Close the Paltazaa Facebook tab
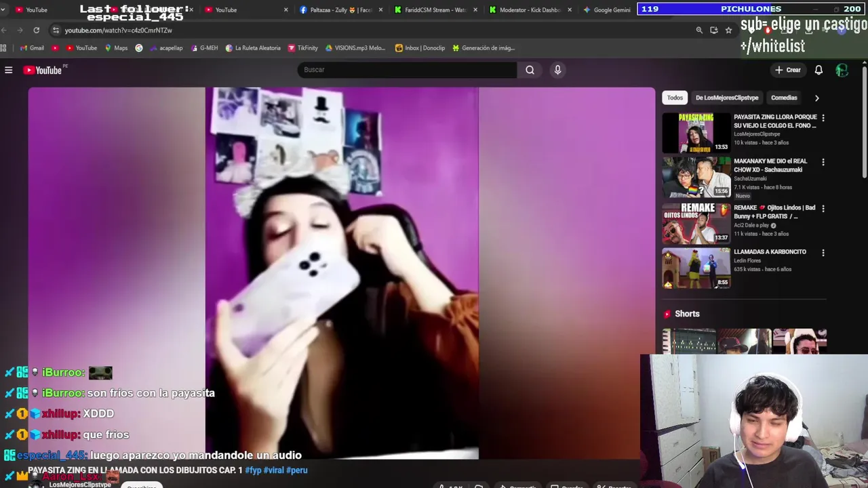 click(380, 9)
